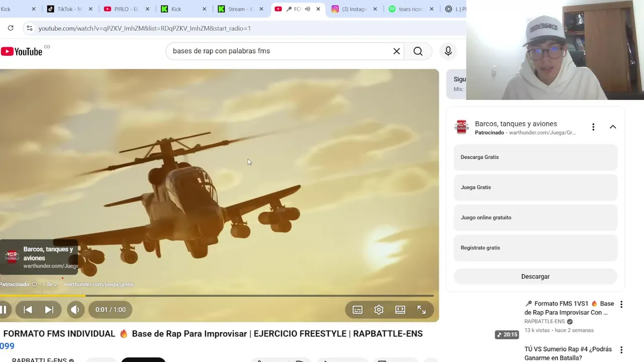644x362 pixels.
Task: Toggle subtitles with the captions icon
Action: click(x=357, y=310)
